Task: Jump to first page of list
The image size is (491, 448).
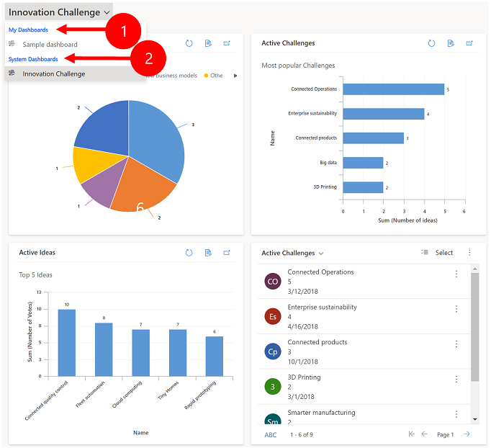Action: click(411, 434)
